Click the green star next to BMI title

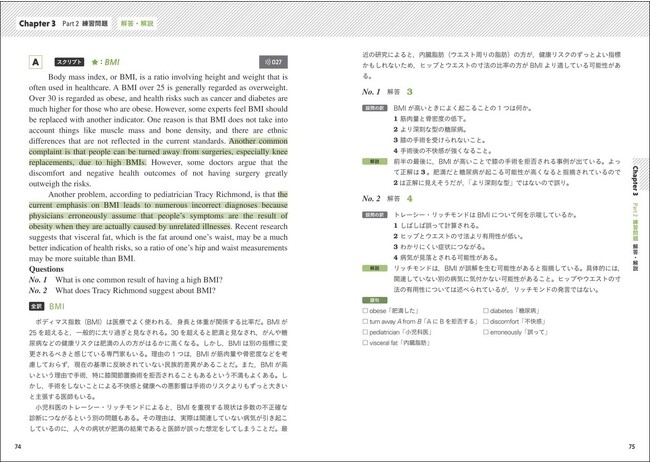pyautogui.click(x=95, y=61)
